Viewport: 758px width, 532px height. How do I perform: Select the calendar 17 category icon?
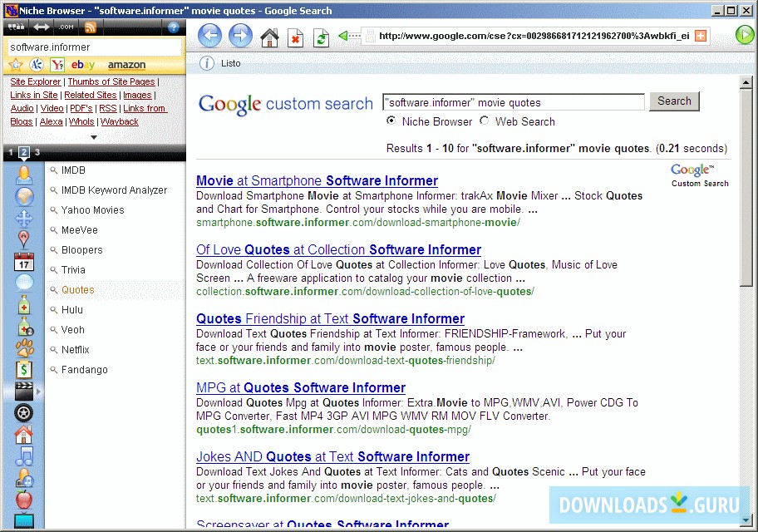23,262
